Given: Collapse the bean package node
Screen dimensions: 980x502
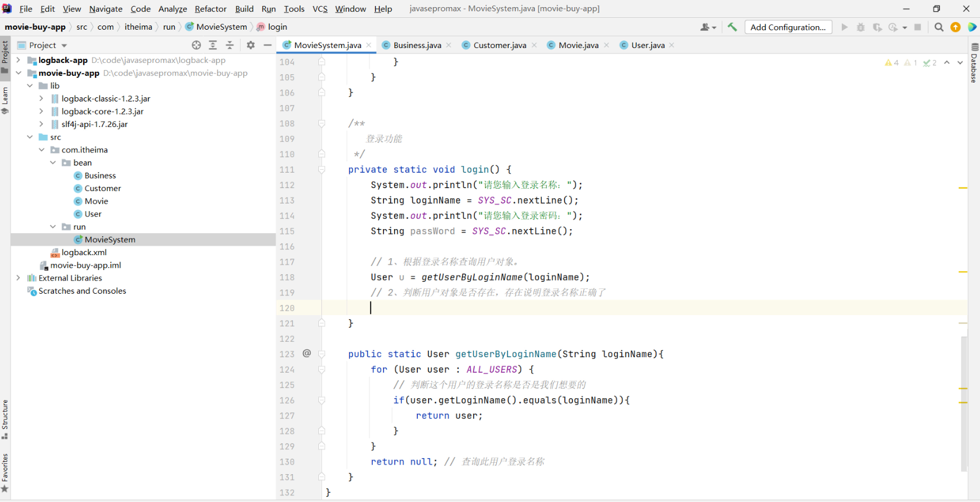Looking at the screenshot, I should (x=53, y=163).
